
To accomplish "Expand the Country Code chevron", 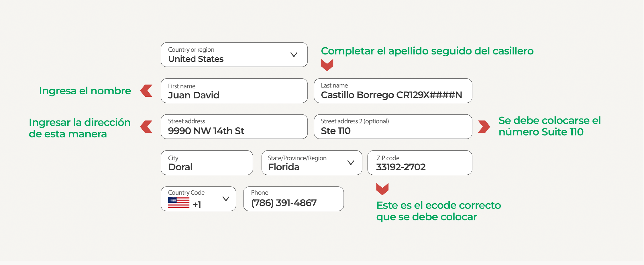I will [226, 199].
